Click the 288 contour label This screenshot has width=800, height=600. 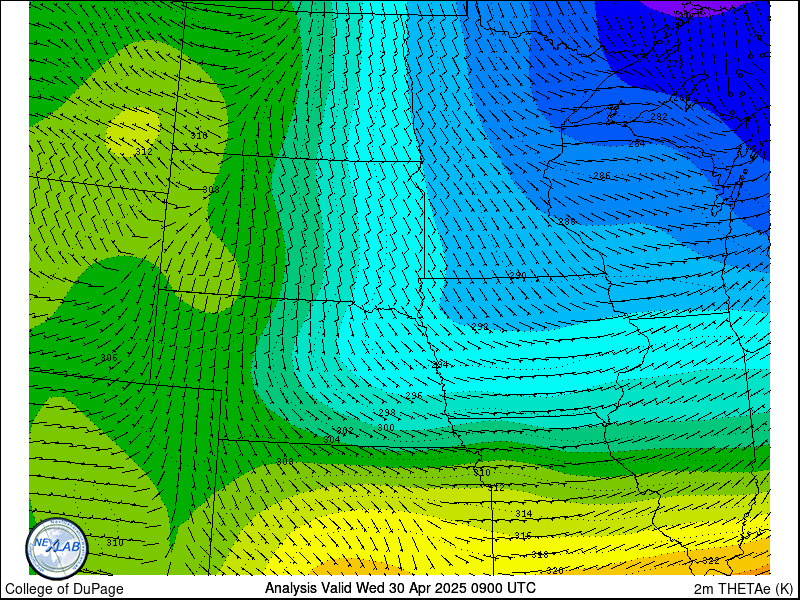coord(567,221)
